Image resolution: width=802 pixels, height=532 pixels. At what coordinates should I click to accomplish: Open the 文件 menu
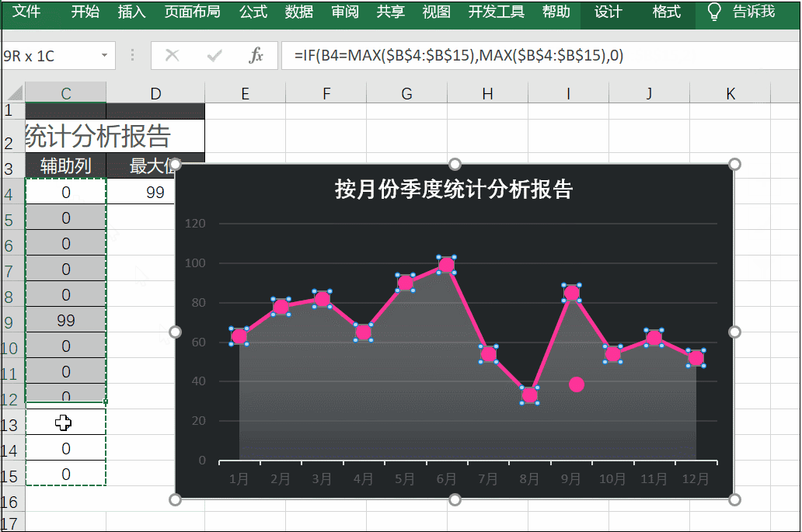(26, 11)
